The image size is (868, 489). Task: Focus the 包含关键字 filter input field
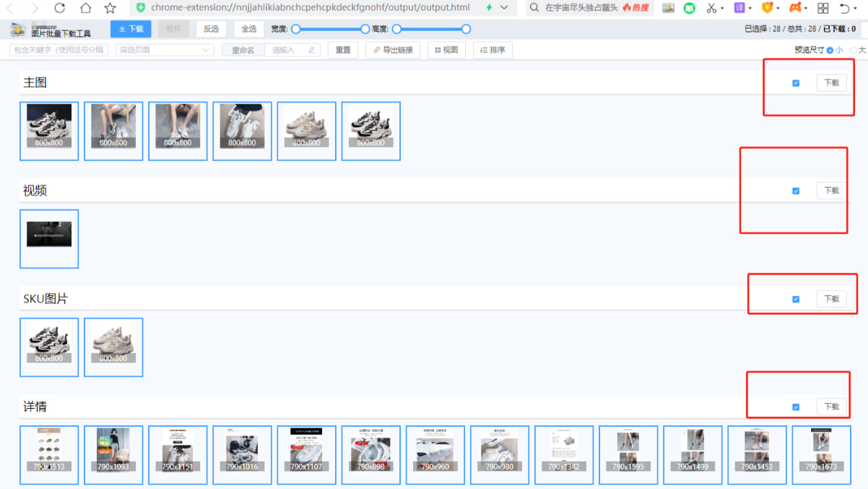(x=58, y=51)
